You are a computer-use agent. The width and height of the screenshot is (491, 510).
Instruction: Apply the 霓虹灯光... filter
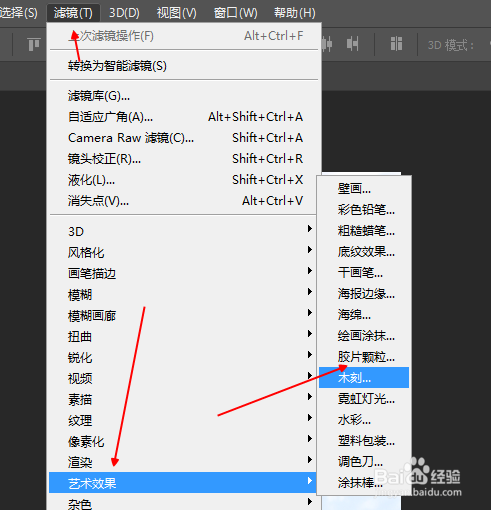(x=364, y=399)
